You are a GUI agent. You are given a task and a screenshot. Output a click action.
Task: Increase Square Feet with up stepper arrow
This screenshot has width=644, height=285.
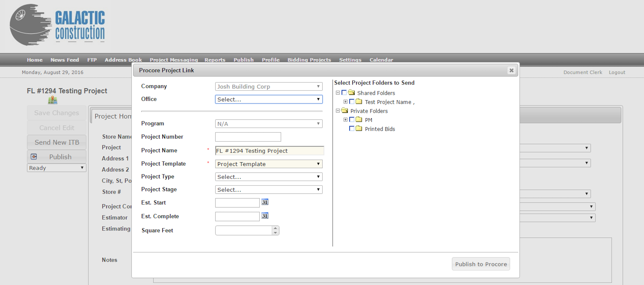275,228
